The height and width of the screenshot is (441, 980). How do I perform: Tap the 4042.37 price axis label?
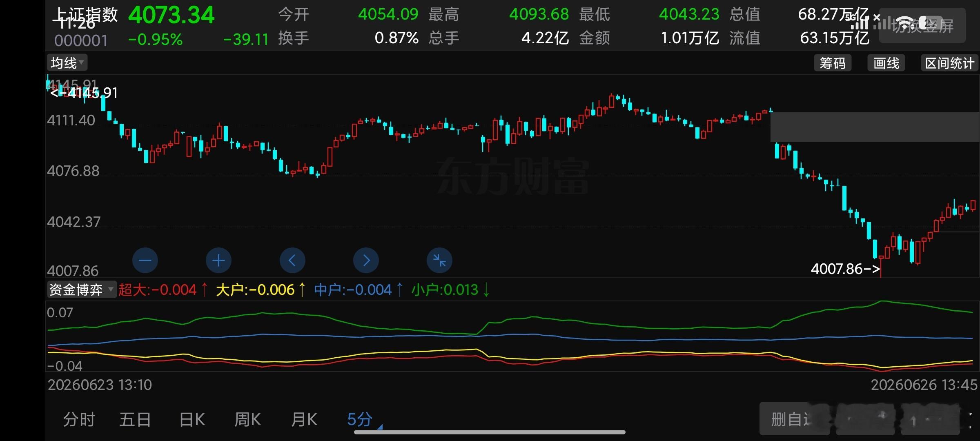coord(73,222)
